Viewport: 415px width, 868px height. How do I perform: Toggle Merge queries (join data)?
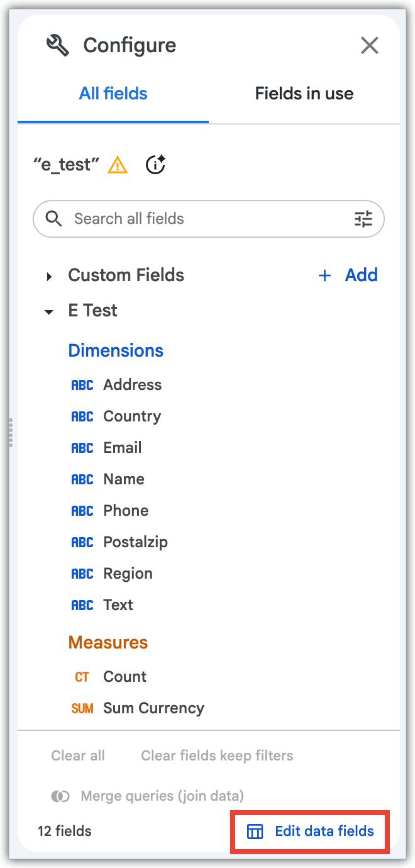[147, 796]
